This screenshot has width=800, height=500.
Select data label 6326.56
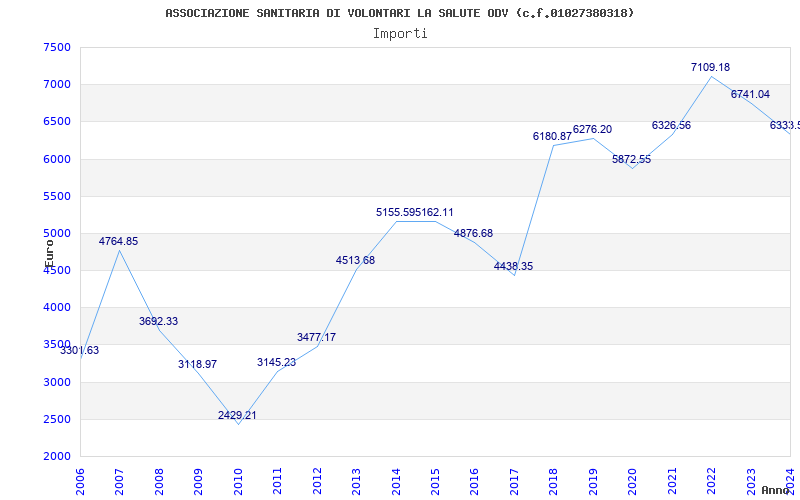click(671, 126)
